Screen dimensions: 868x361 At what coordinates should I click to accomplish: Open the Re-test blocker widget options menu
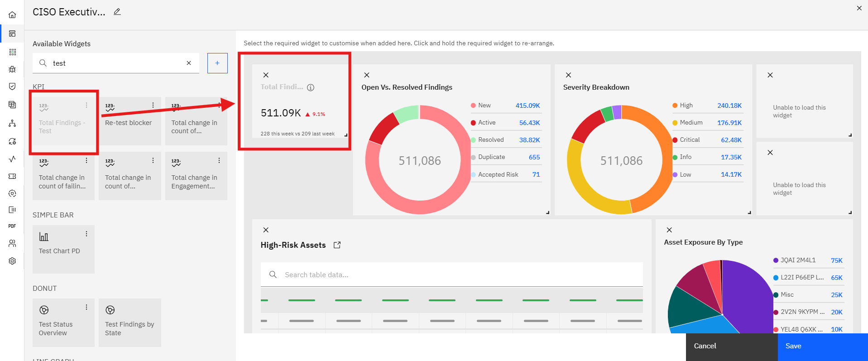click(x=153, y=105)
